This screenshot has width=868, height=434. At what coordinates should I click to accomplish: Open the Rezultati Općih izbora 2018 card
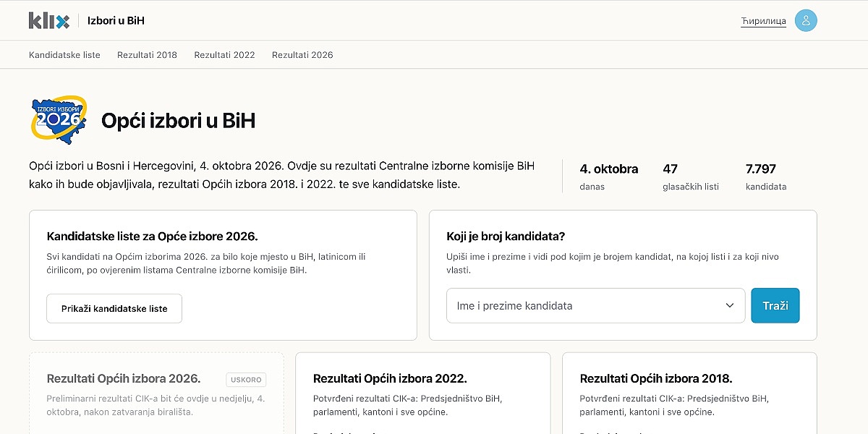(689, 393)
